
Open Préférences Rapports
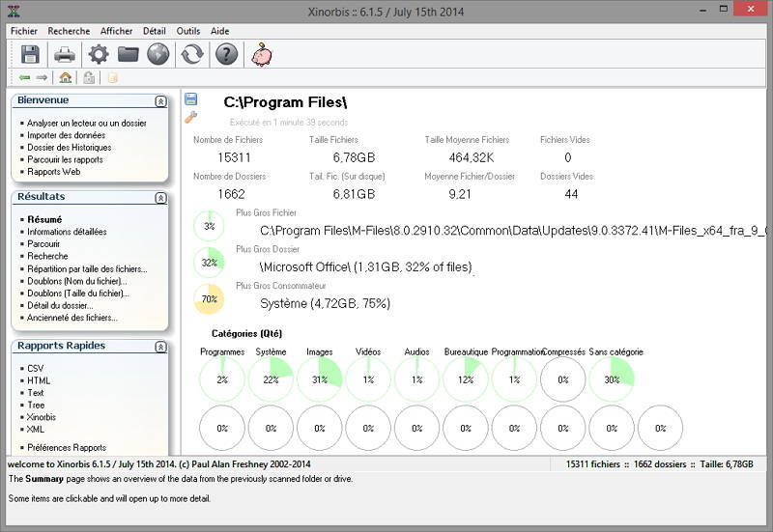point(67,448)
